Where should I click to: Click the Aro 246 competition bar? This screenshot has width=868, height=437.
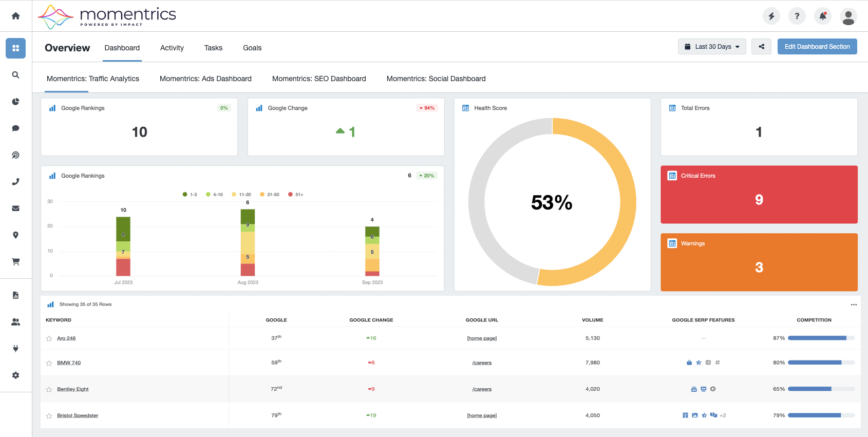(x=821, y=338)
